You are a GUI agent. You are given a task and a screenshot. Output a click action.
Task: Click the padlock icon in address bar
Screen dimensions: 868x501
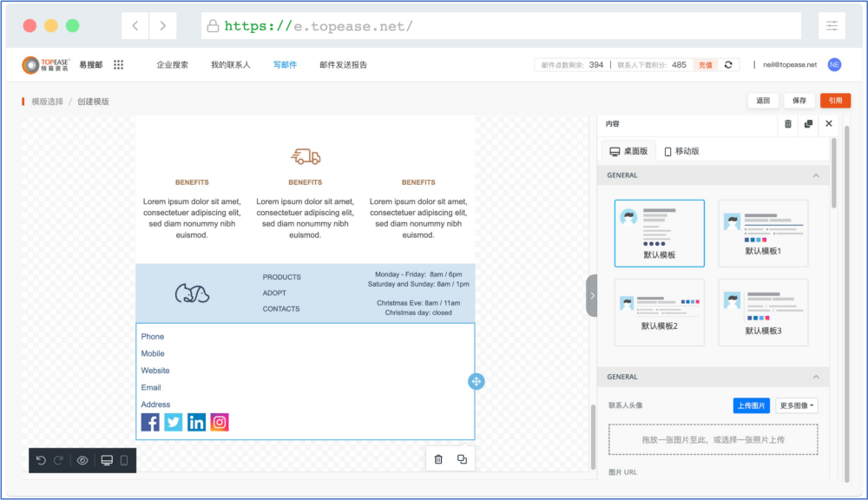tap(213, 26)
